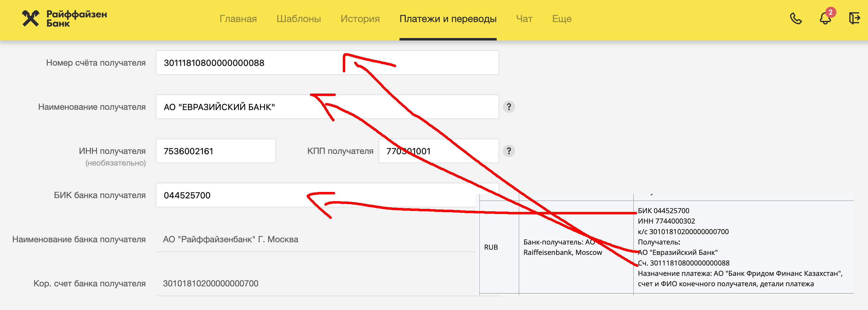Image resolution: width=868 pixels, height=310 pixels.
Task: Click the (необязательно) hint text
Action: pos(116,163)
